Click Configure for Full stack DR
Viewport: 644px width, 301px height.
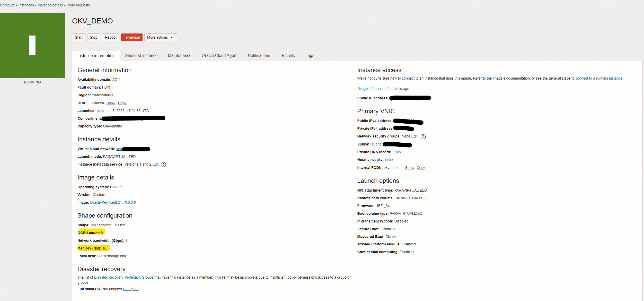coord(130,289)
